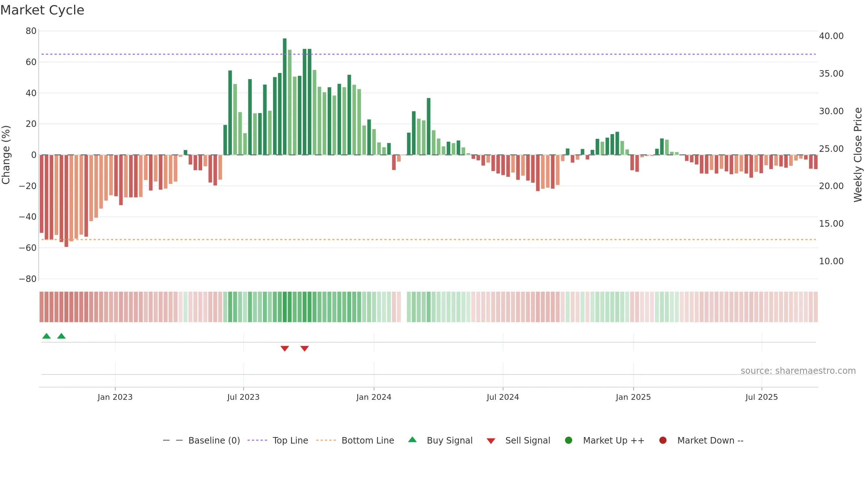The height and width of the screenshot is (488, 868).
Task: Click the Jul 2023 x-axis label
Action: [243, 397]
